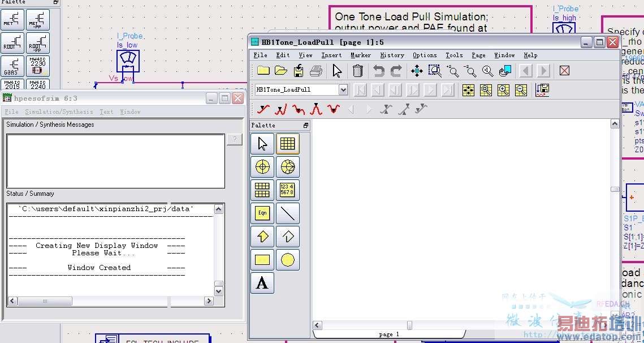Insert a new line marker from marker toolbar

pos(263,109)
